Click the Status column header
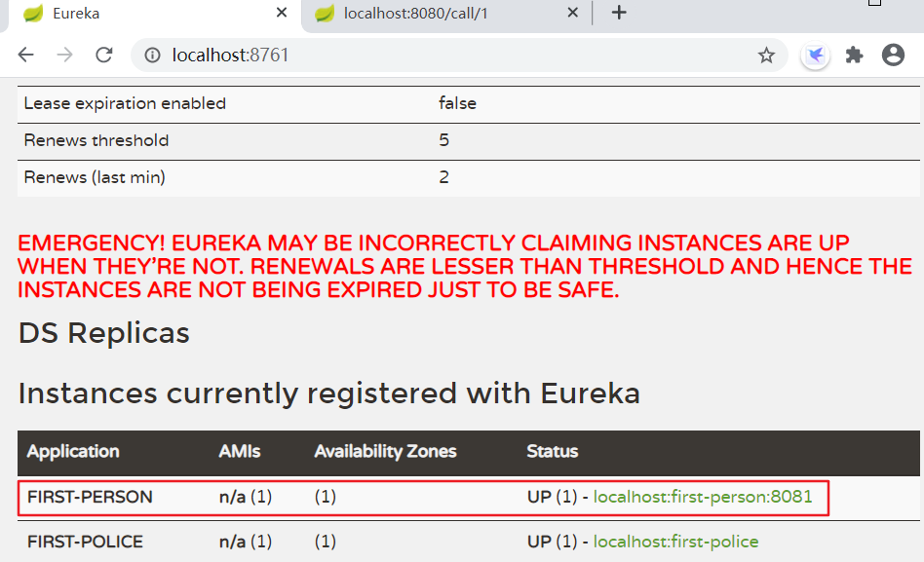Image resolution: width=924 pixels, height=562 pixels. [553, 451]
